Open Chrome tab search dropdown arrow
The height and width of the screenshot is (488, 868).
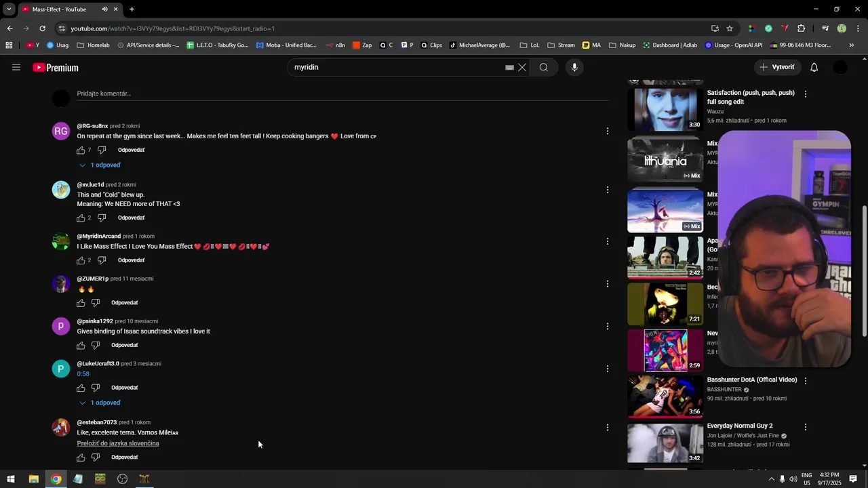point(8,9)
